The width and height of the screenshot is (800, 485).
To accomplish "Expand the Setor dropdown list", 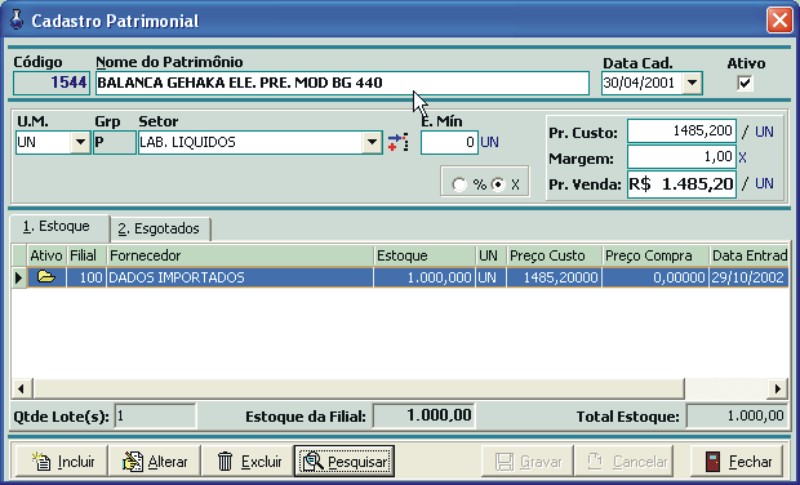I will click(x=372, y=142).
